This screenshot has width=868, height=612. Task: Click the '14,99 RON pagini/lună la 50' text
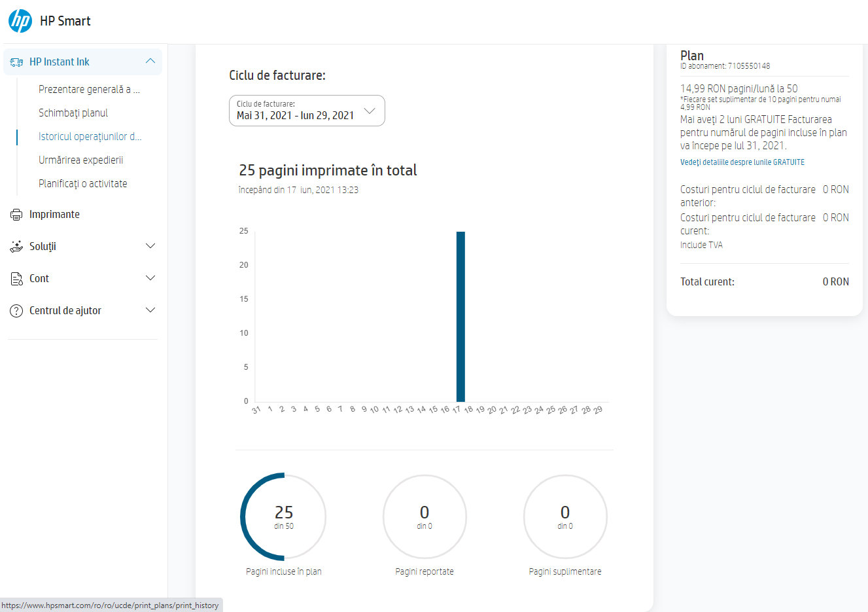pyautogui.click(x=739, y=88)
